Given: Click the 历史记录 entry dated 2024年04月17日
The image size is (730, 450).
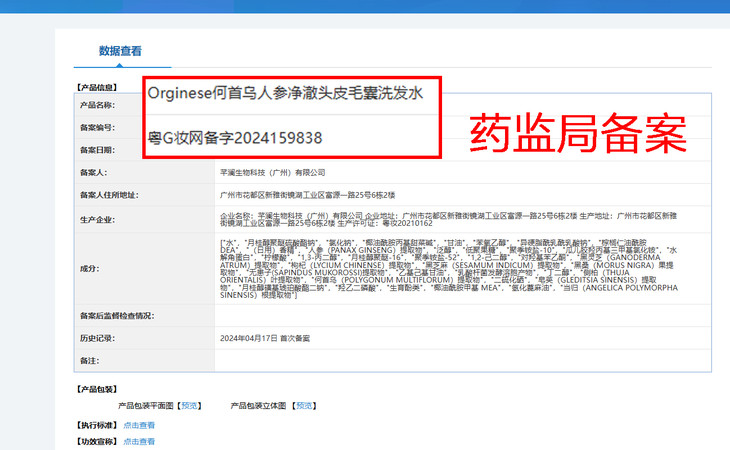Looking at the screenshot, I should [264, 338].
